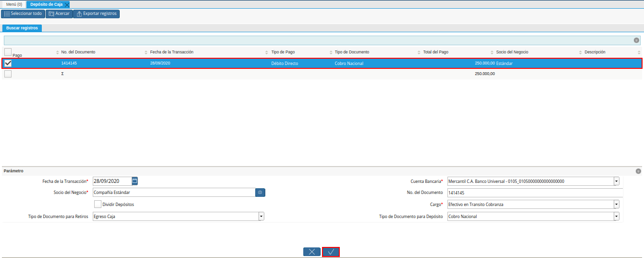Collapse the Parámetro section icon
The height and width of the screenshot is (258, 644).
click(x=638, y=171)
